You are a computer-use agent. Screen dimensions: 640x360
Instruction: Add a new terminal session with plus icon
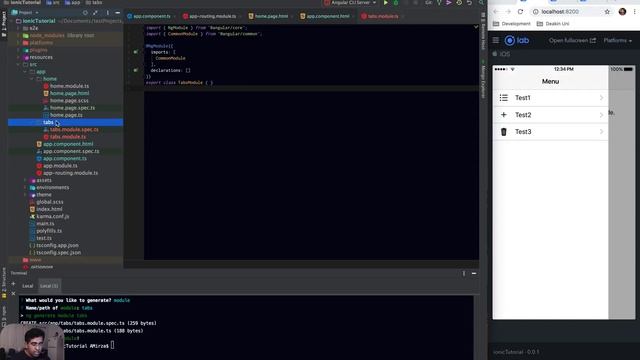pos(13,284)
